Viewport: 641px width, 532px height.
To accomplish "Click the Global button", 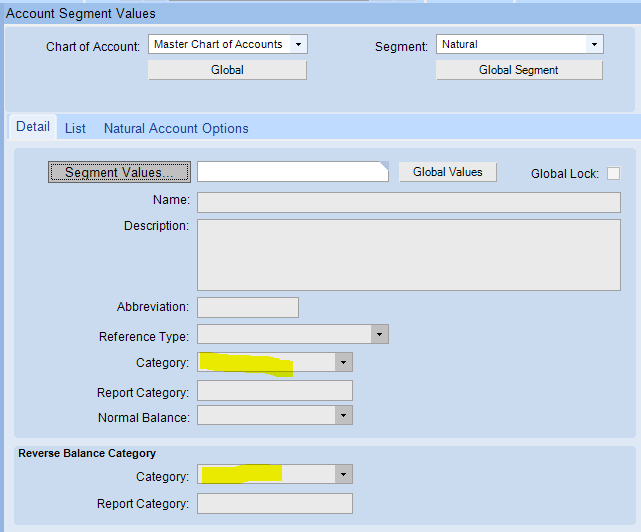I will [227, 70].
